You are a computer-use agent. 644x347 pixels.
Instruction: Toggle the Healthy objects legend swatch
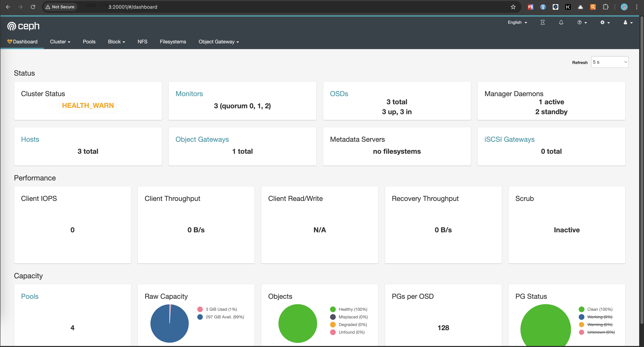click(333, 309)
